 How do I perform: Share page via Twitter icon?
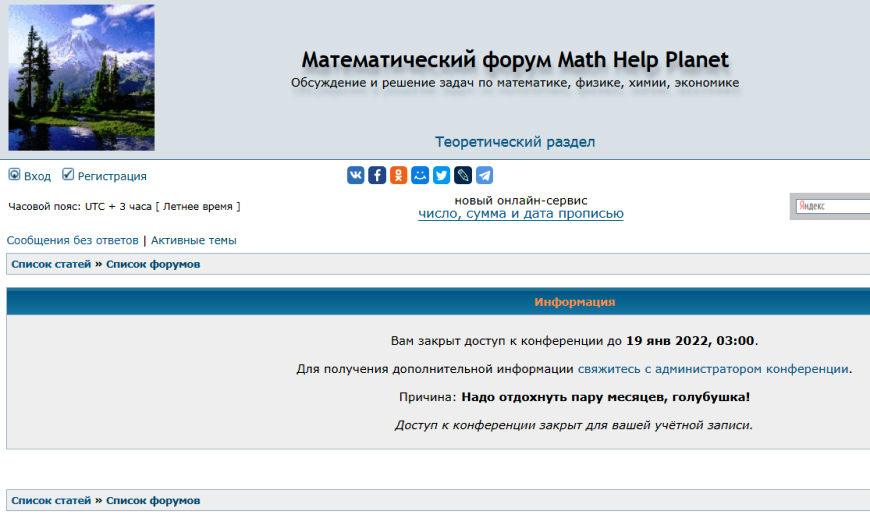pyautogui.click(x=442, y=175)
